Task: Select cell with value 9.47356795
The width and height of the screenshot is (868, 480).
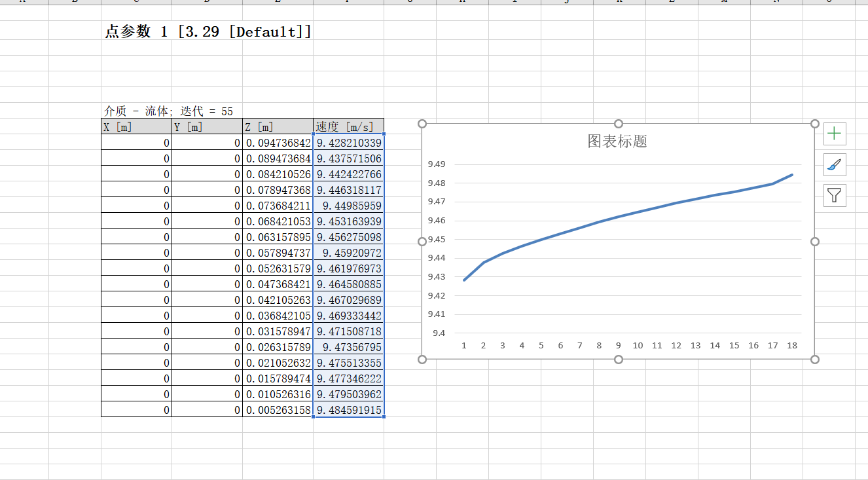Action: pyautogui.click(x=348, y=347)
